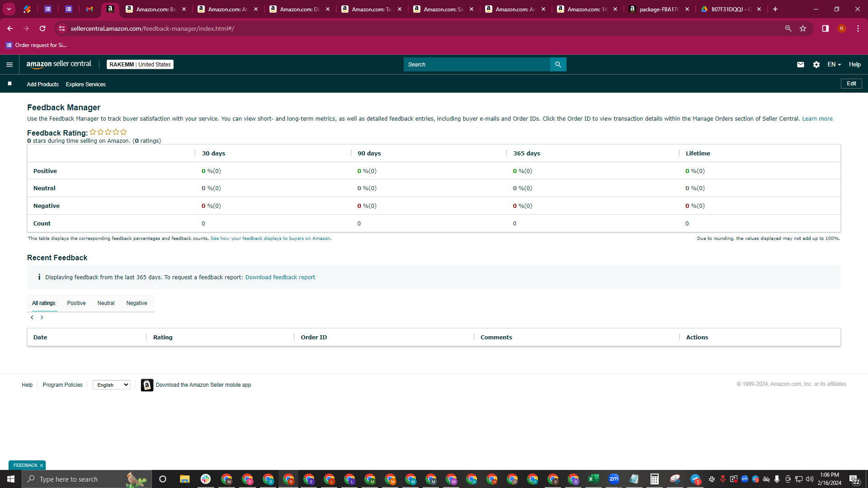Select the Neutral feedback tab
868x488 pixels.
pos(106,303)
